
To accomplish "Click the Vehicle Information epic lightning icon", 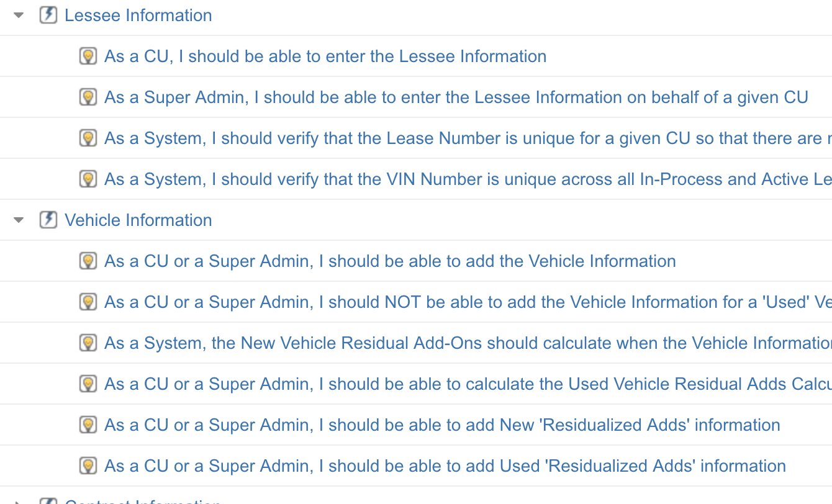I will 48,220.
